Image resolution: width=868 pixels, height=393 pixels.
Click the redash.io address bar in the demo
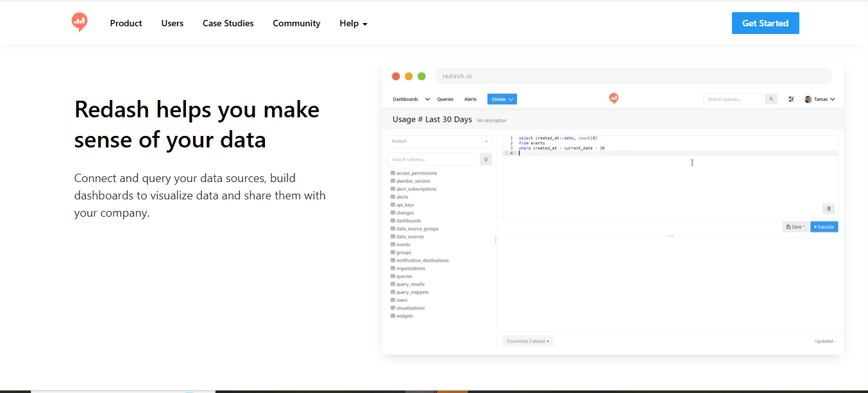633,76
